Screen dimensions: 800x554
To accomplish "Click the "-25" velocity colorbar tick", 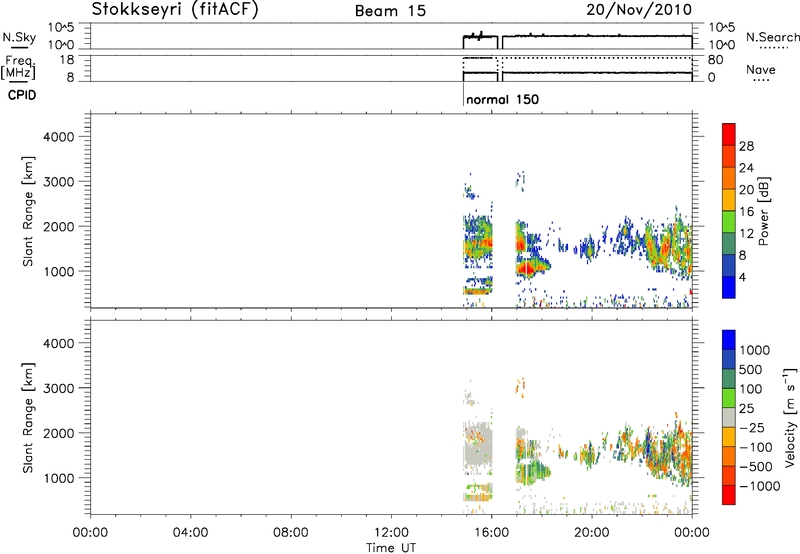I will click(753, 427).
